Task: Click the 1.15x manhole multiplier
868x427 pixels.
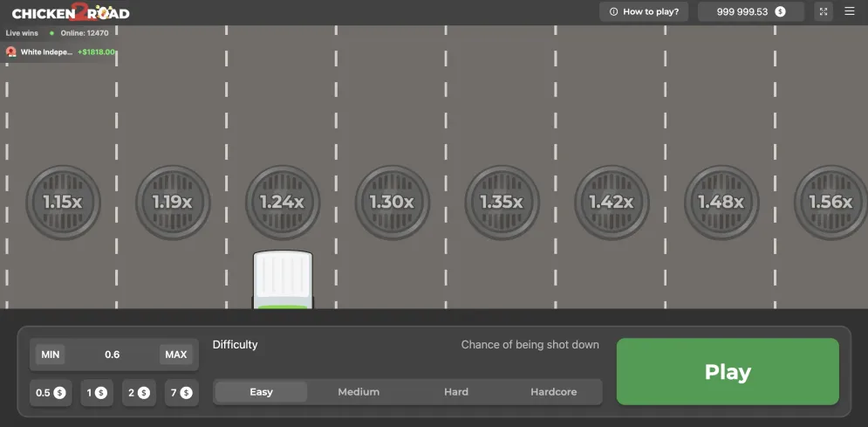Action: coord(63,202)
